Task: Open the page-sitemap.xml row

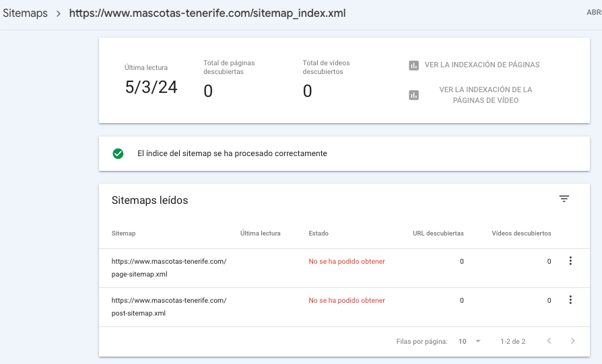Action: [344, 268]
